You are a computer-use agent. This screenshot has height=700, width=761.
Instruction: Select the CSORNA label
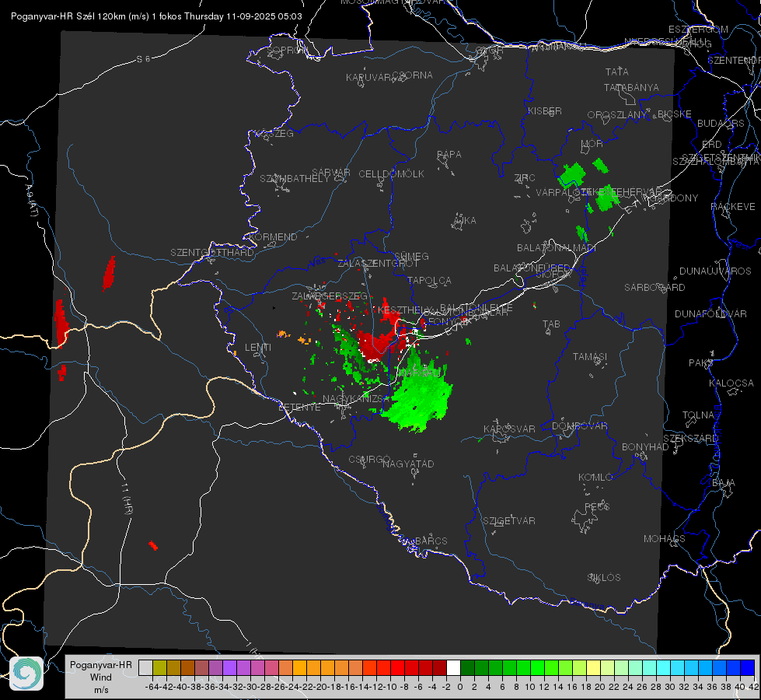[x=413, y=75]
